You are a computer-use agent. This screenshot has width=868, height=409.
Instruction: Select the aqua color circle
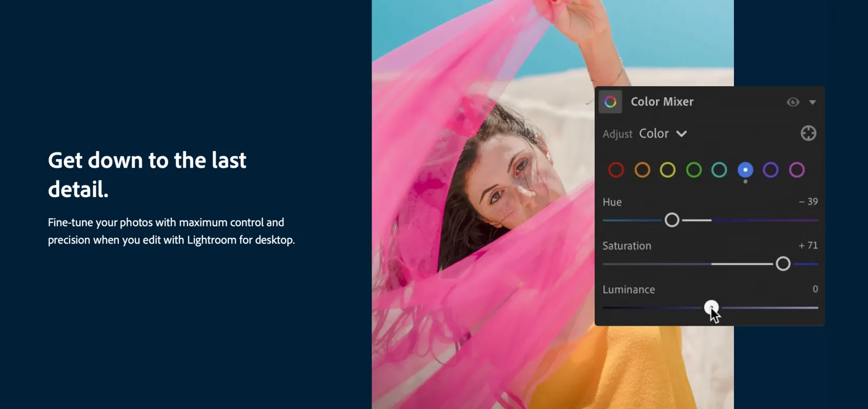click(x=719, y=170)
